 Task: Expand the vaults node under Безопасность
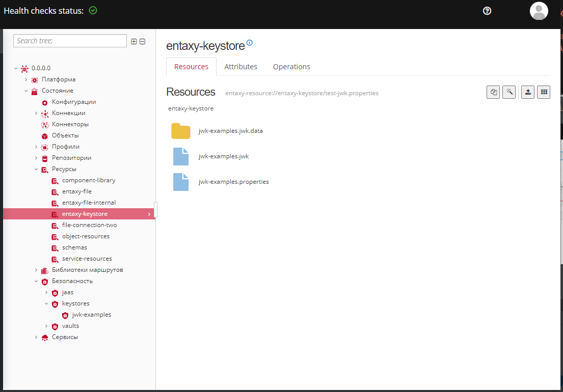46,326
